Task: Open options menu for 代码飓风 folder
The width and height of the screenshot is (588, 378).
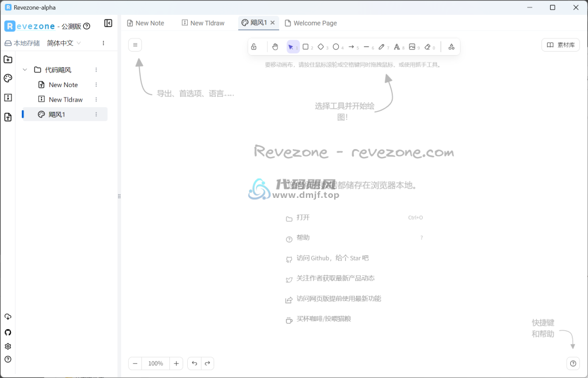Action: click(96, 69)
